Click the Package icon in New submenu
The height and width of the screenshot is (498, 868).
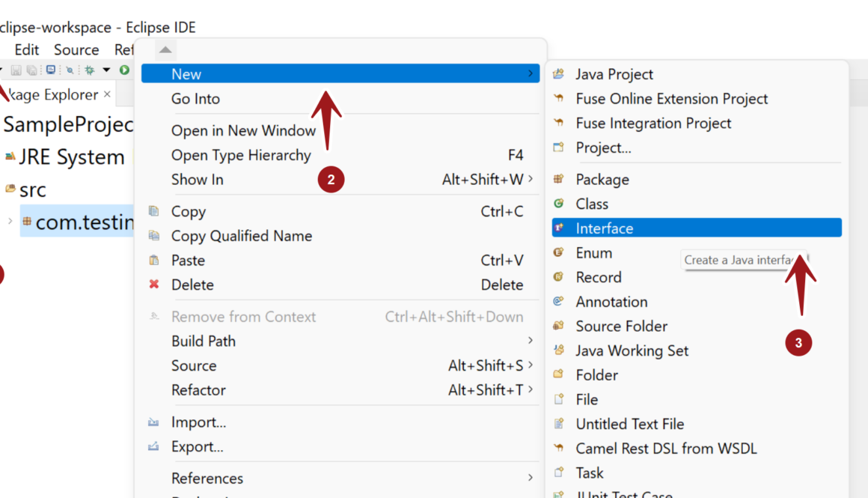click(x=558, y=180)
